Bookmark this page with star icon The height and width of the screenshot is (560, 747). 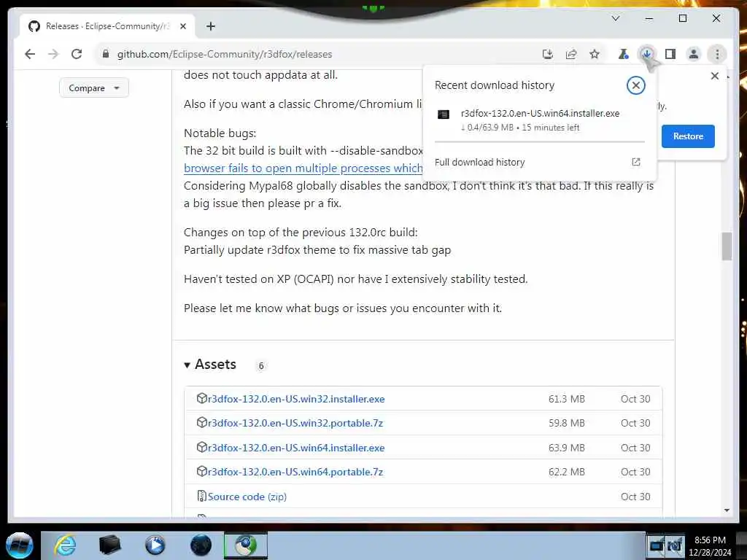click(x=595, y=54)
